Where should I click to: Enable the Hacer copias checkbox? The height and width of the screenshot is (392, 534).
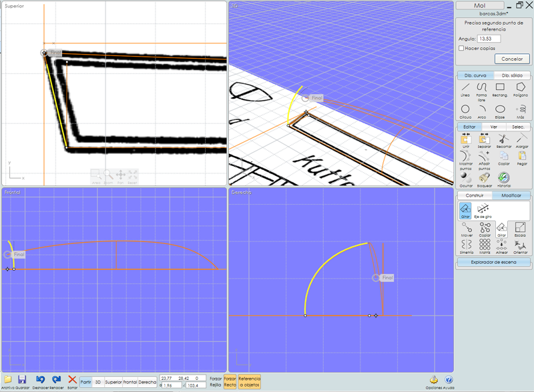tap(461, 48)
